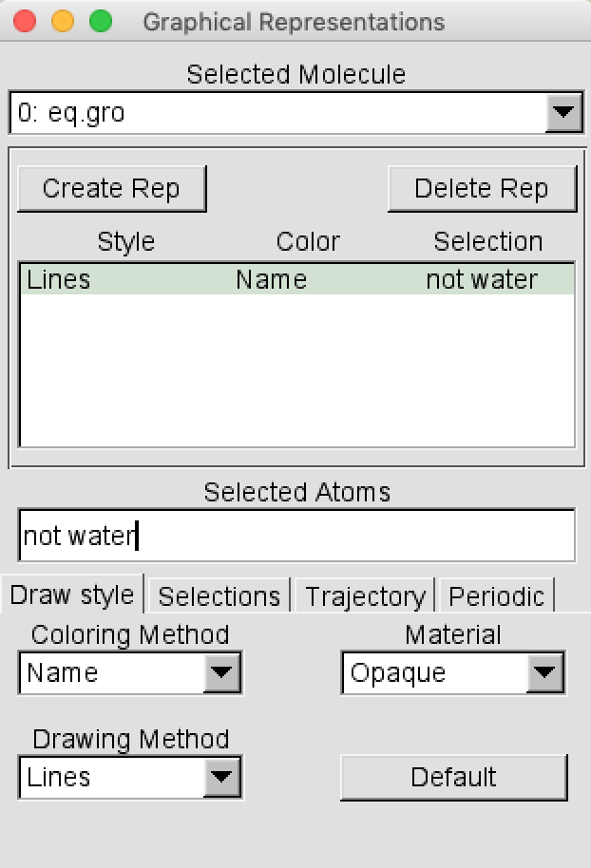Click the arrow button beside Opaque
Viewport: 591px width, 868px height.
(x=543, y=673)
